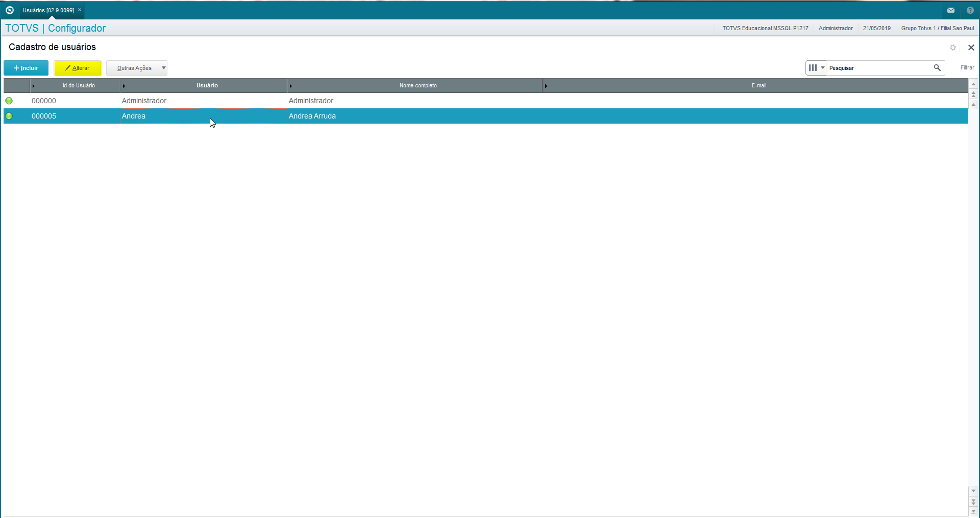Expand the Usuário column header arrow
Image resolution: width=980 pixels, height=518 pixels.
tap(124, 86)
